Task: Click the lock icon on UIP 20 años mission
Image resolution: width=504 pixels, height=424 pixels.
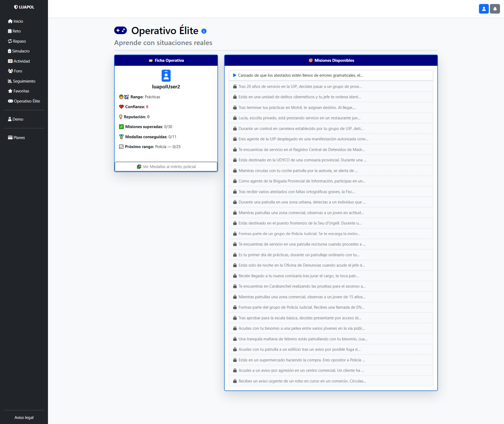Action: pyautogui.click(x=235, y=87)
